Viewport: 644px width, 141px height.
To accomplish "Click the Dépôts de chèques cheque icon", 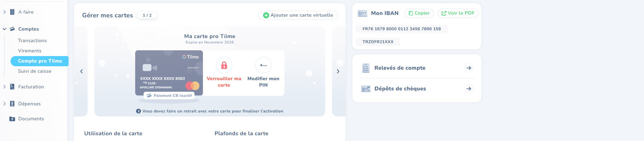I will coord(366,89).
